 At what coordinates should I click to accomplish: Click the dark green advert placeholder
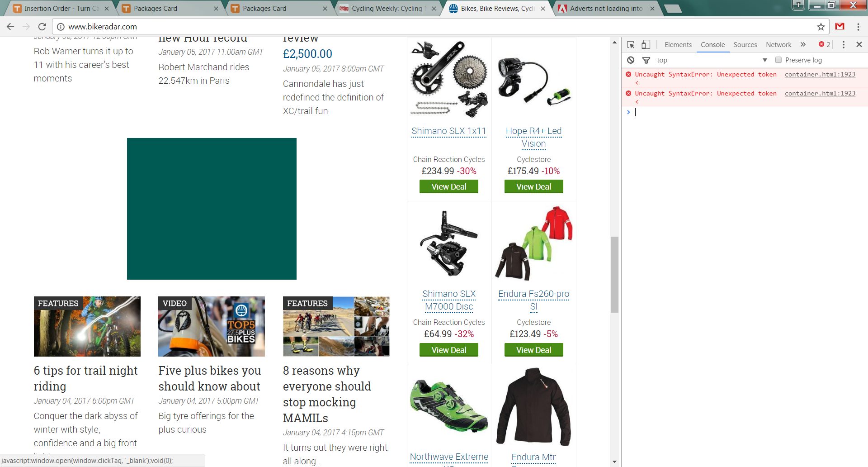coord(212,209)
